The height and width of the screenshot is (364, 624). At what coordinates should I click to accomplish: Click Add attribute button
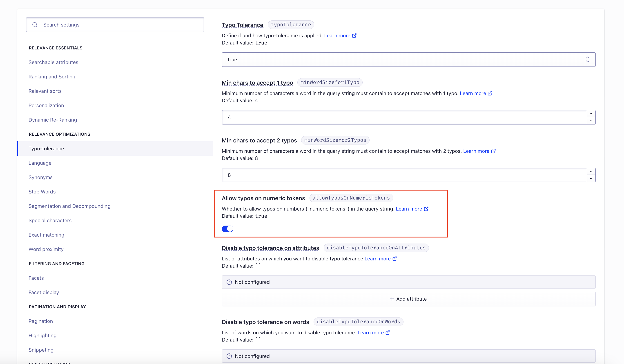click(409, 299)
